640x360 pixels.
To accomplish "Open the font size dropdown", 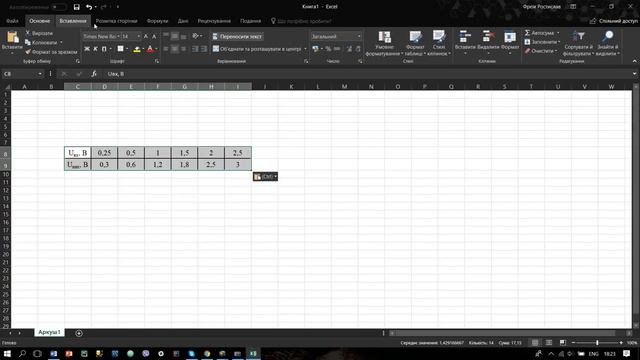I will click(139, 36).
